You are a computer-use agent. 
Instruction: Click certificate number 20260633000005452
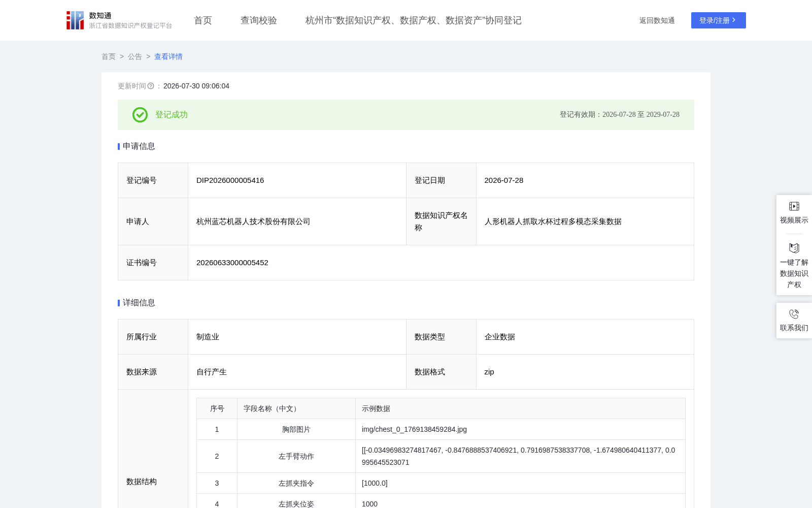[x=232, y=263]
